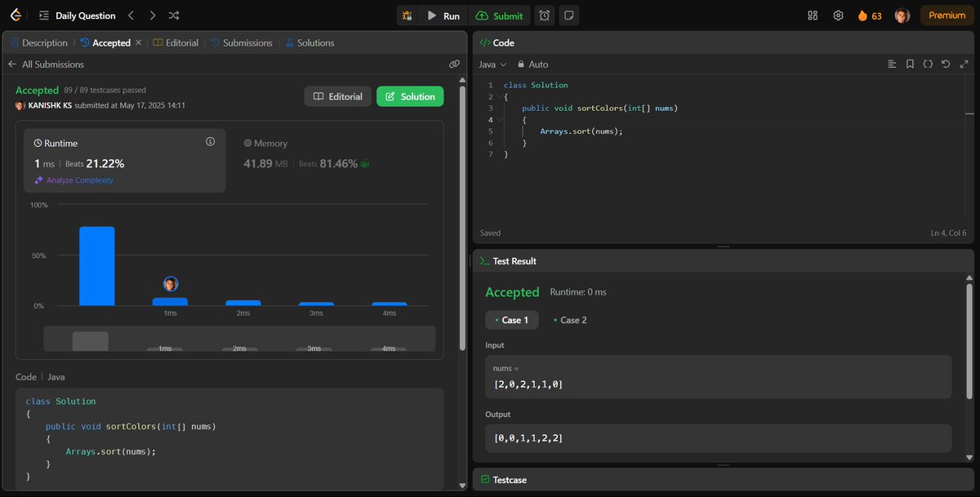The width and height of the screenshot is (980, 497).
Task: Open the notes sticky icon
Action: pos(569,16)
